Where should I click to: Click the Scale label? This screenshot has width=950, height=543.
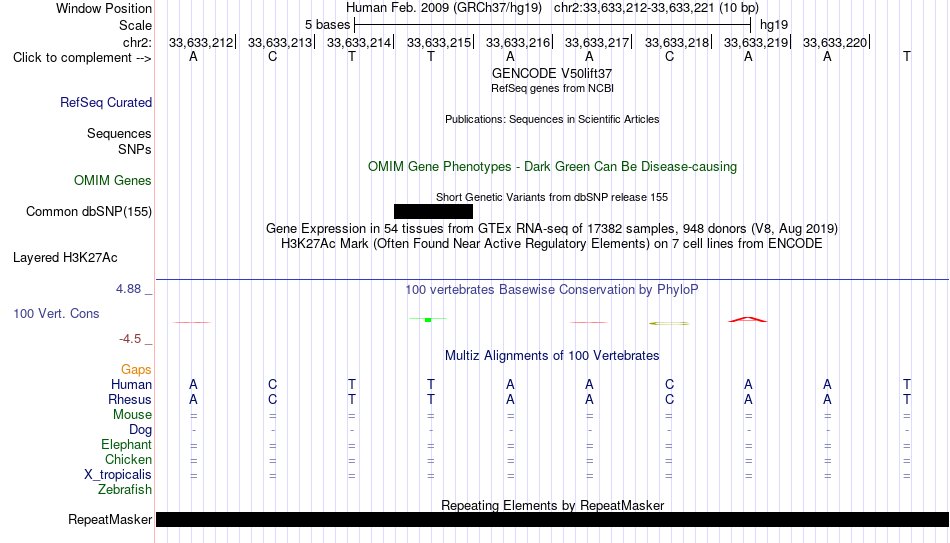coord(135,25)
